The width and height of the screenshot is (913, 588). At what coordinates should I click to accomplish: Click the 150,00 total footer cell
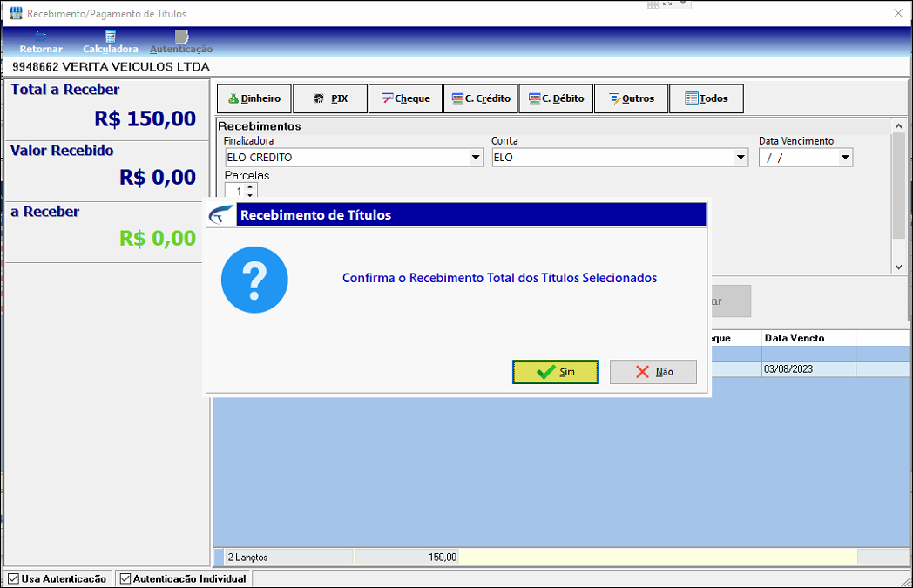click(407, 558)
